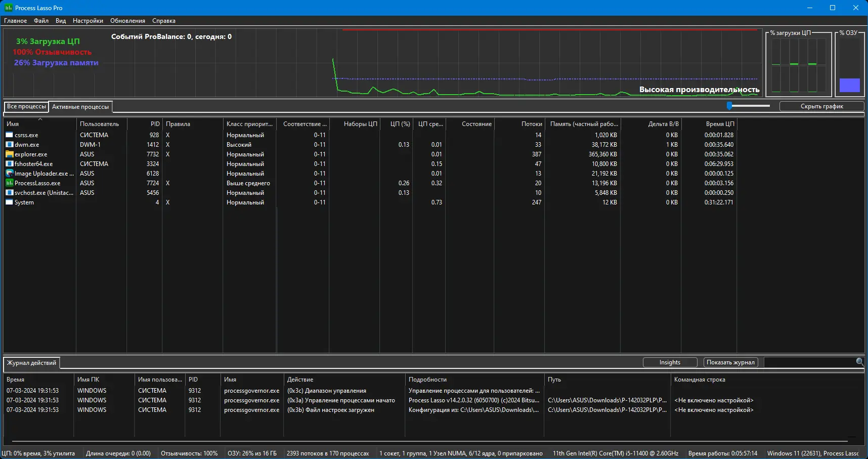Click the fshoster64.exe process icon
The width and height of the screenshot is (868, 459).
pyautogui.click(x=9, y=164)
